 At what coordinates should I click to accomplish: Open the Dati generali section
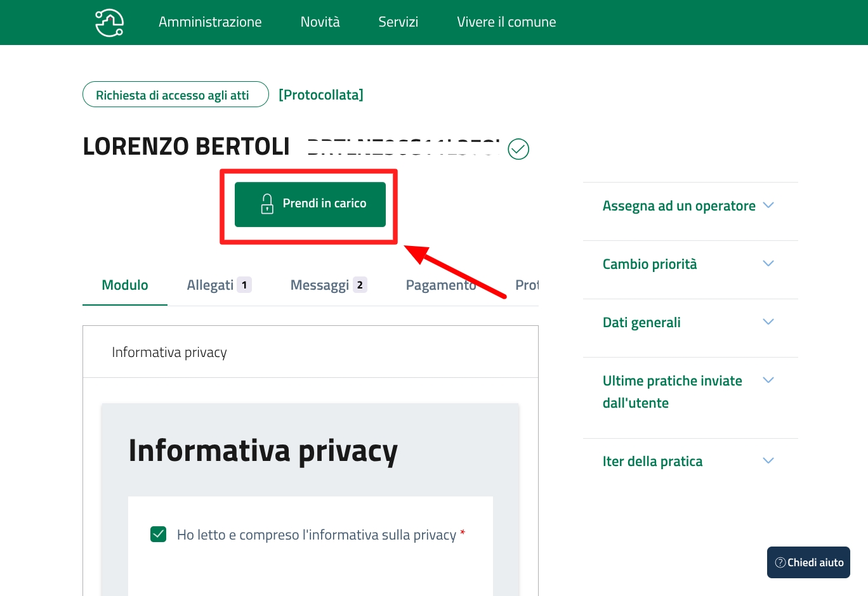pos(641,323)
